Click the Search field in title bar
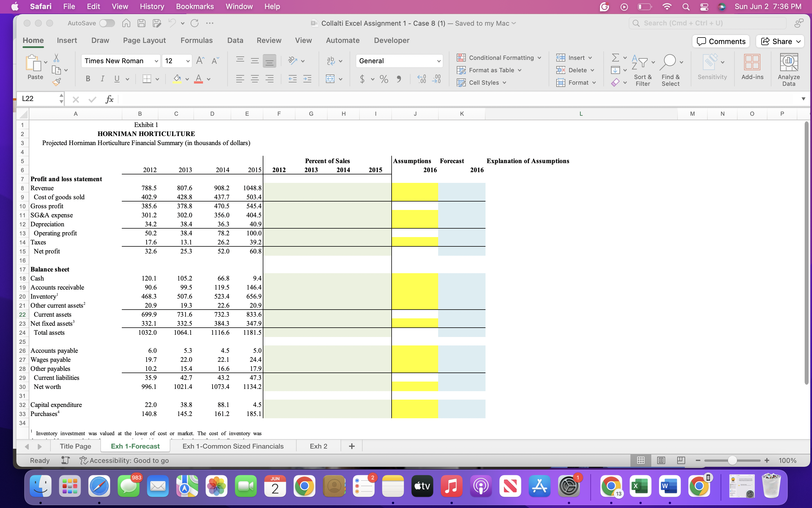 click(x=708, y=23)
